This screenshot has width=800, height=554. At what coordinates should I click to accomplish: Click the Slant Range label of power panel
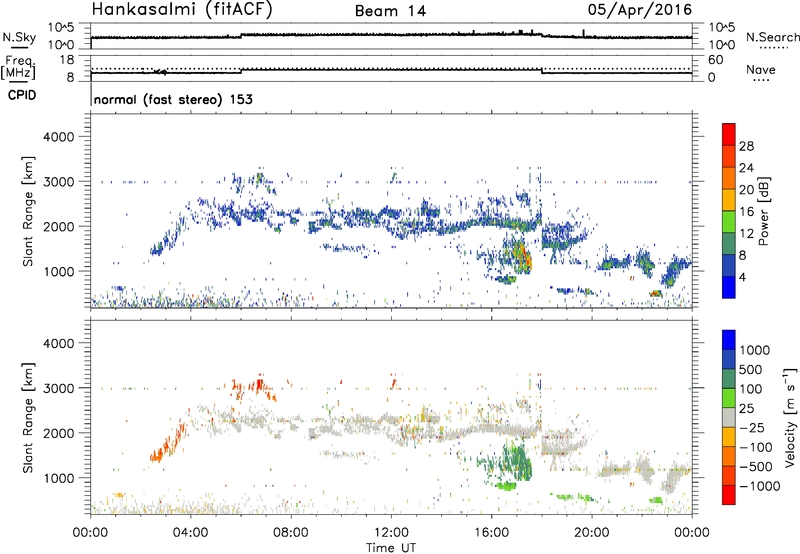point(29,211)
